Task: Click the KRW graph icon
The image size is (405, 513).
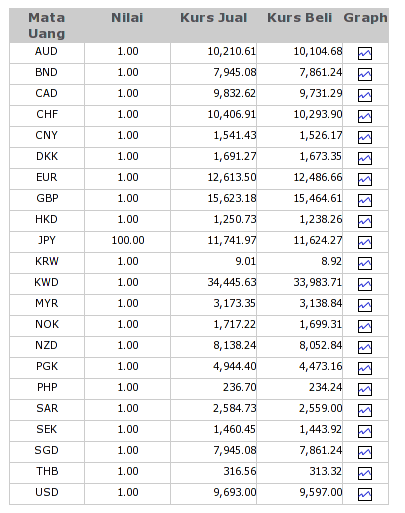Action: point(365,263)
